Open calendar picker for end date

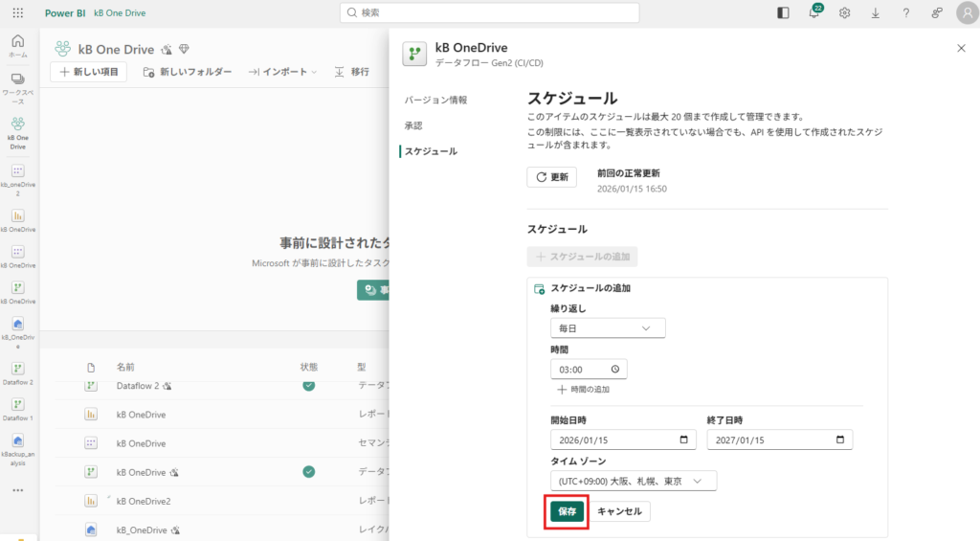[x=840, y=440]
